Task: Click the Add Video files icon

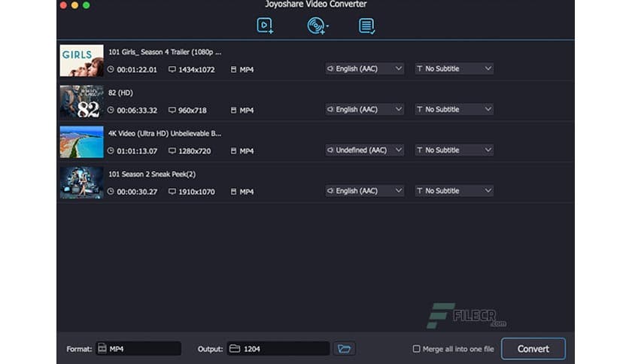Action: point(265,26)
